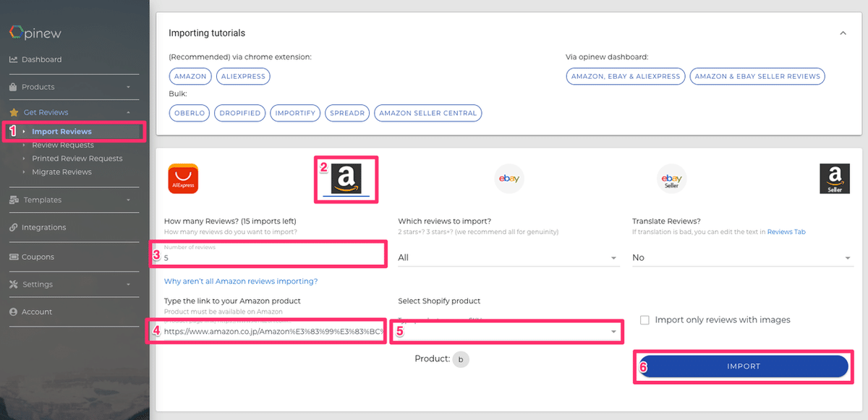868x420 pixels.
Task: Click the Settings tools icon
Action: coord(13,285)
